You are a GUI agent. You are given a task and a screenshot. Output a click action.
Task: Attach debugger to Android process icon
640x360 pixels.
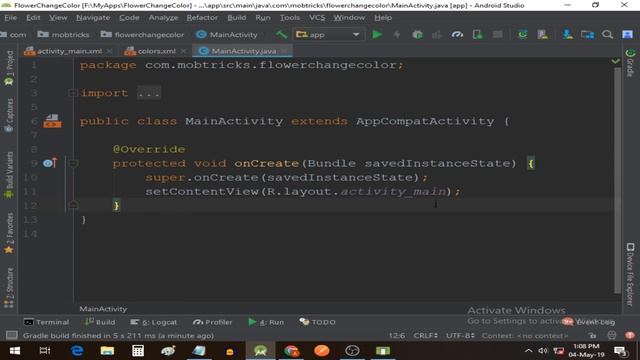[477, 35]
